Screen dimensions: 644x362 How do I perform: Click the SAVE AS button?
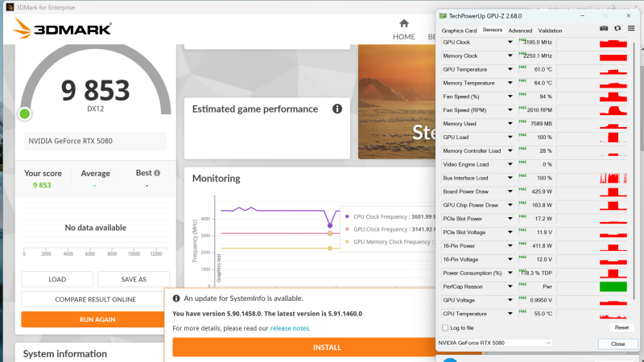[134, 279]
